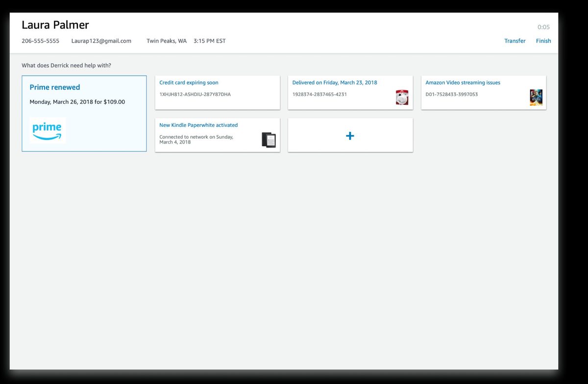The image size is (588, 384).
Task: Click the plus icon to add an issue
Action: tap(350, 136)
